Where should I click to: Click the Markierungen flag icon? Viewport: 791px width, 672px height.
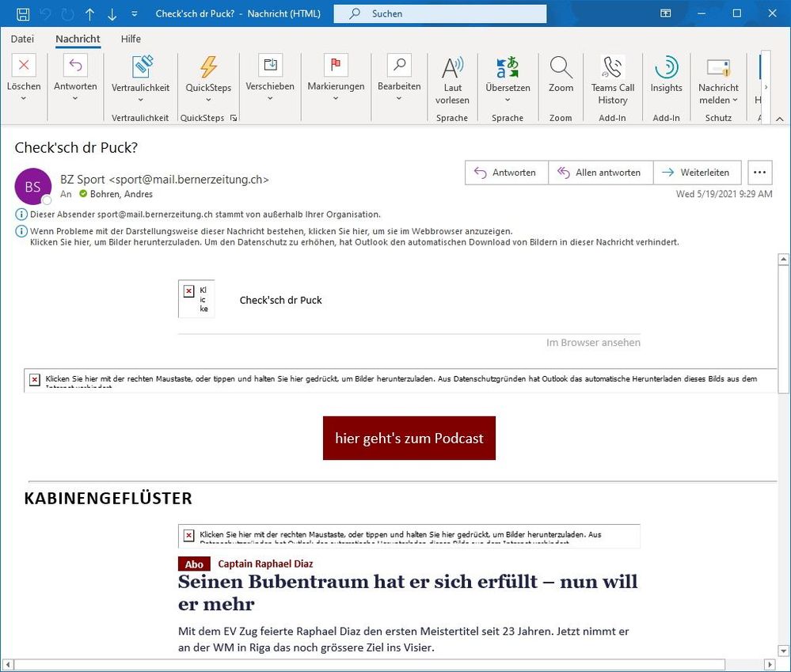pyautogui.click(x=336, y=65)
